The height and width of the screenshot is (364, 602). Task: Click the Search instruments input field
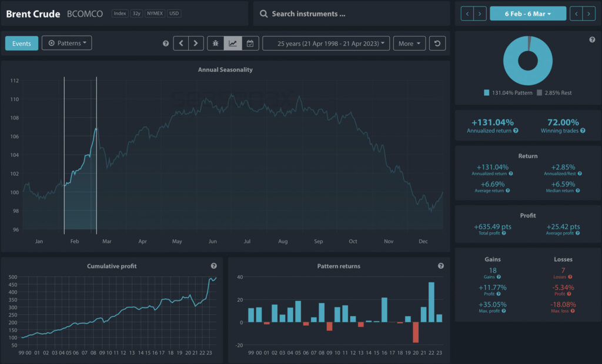(353, 14)
